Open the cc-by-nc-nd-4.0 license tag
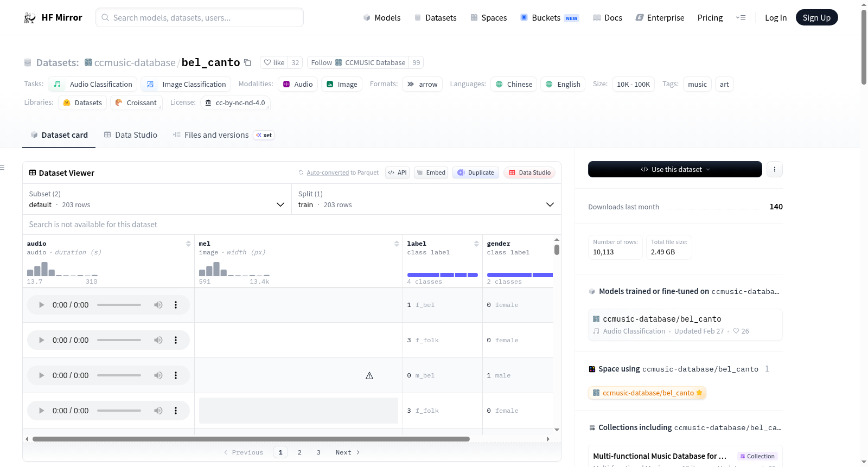Viewport: 868px width, 467px height. [235, 103]
